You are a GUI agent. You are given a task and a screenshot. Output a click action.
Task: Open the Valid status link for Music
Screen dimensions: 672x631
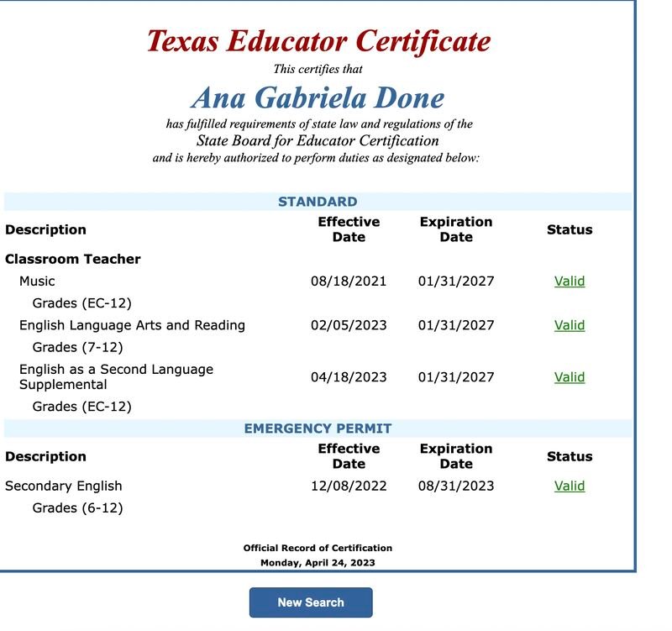pyautogui.click(x=569, y=281)
